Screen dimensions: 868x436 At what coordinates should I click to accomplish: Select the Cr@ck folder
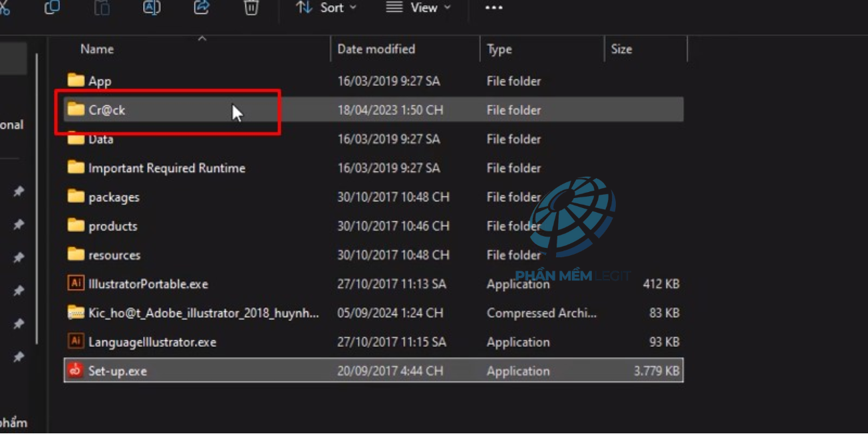[x=106, y=110]
